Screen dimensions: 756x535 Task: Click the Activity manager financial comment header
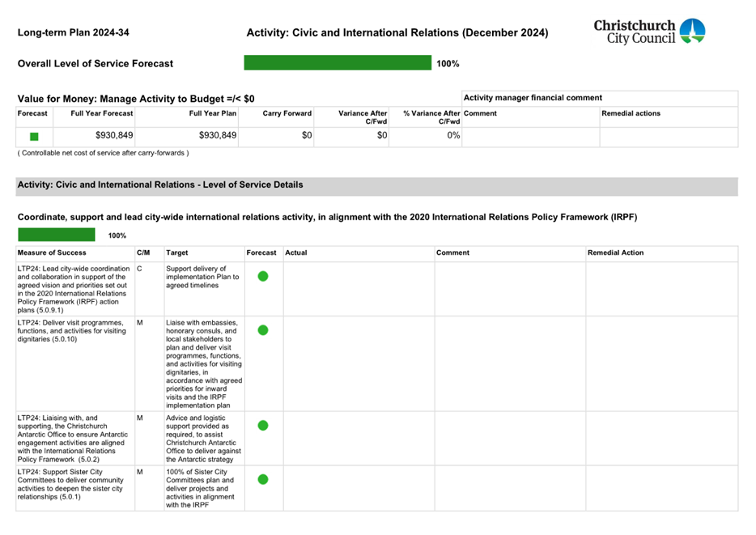[533, 98]
